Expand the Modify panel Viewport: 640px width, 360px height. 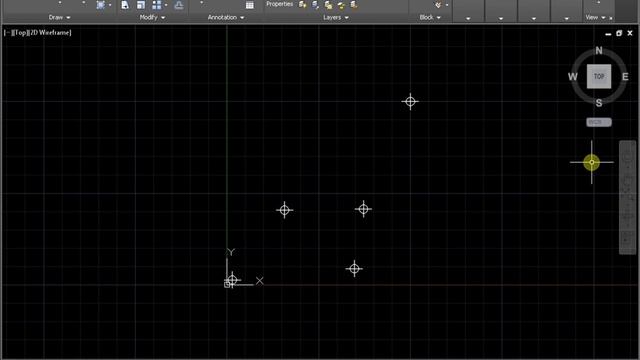coord(152,17)
